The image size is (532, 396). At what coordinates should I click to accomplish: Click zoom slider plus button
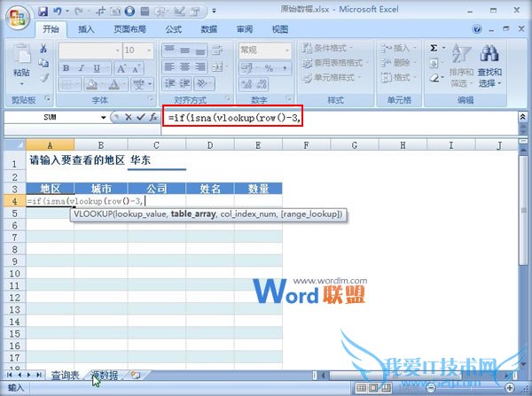(x=510, y=387)
